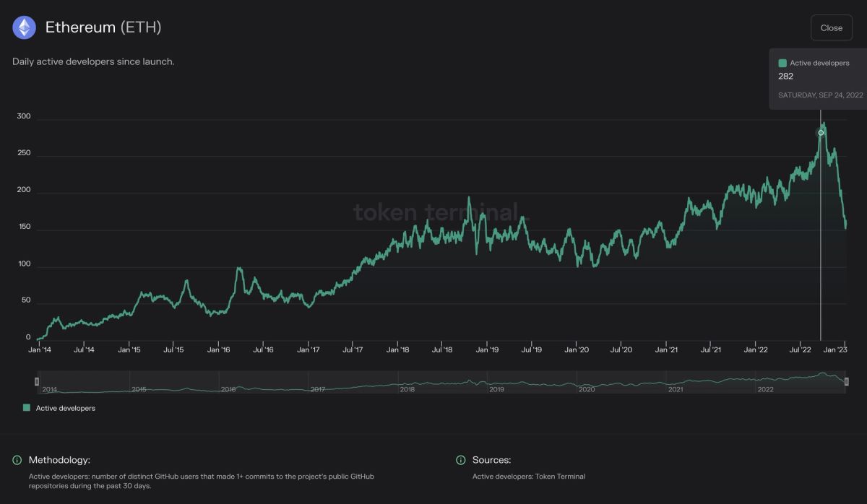Click the Jan '22 x-axis label
Image resolution: width=867 pixels, height=504 pixels.
(x=756, y=350)
